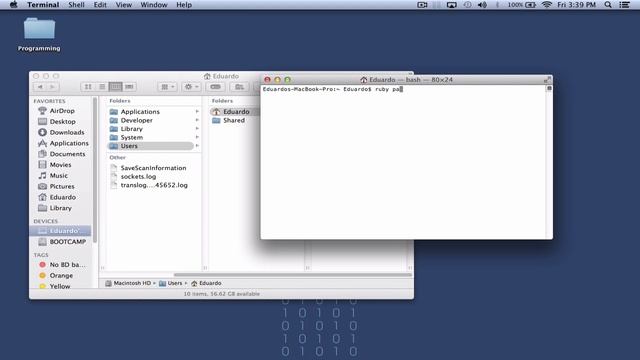Select Eduardo home folder in second column
The width and height of the screenshot is (640, 360).
click(x=235, y=111)
